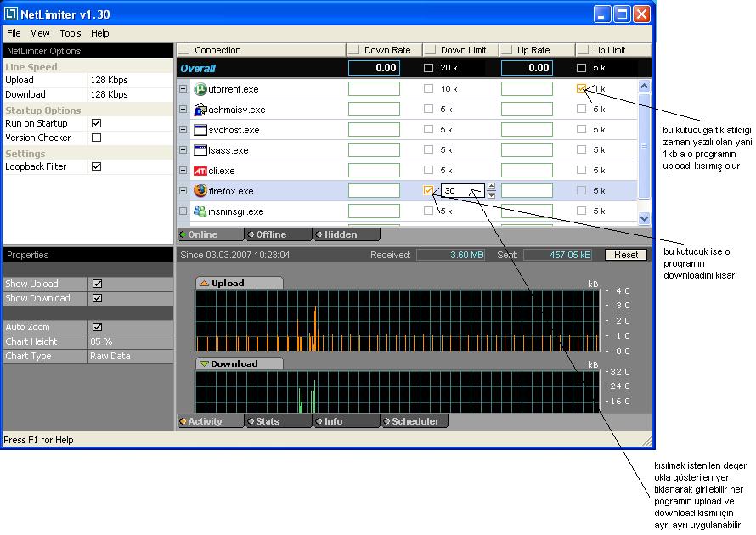The width and height of the screenshot is (756, 535).
Task: Click the svchost.exe window icon
Action: (x=200, y=130)
